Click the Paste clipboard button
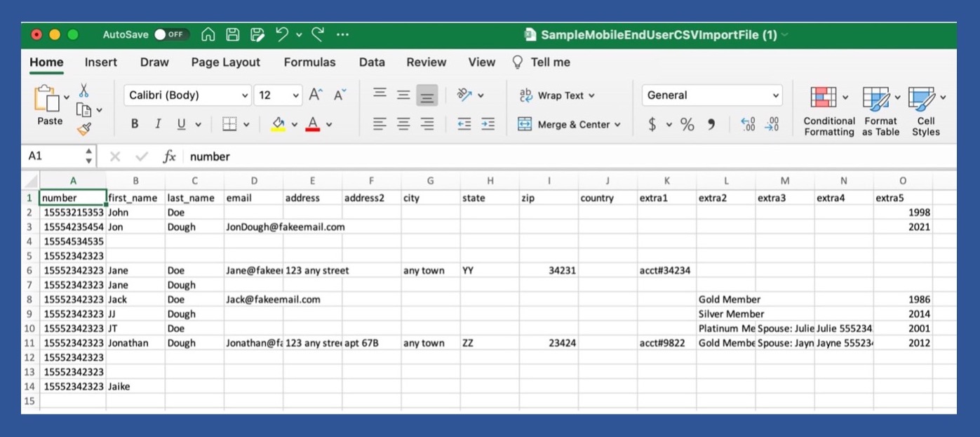The height and width of the screenshot is (437, 980). (48, 106)
